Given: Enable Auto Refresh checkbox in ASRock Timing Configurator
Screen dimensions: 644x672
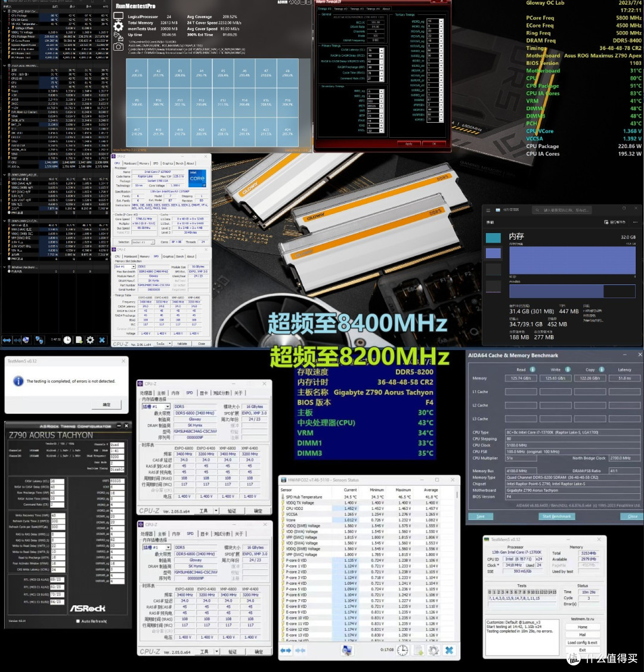Looking at the screenshot, I should (78, 621).
